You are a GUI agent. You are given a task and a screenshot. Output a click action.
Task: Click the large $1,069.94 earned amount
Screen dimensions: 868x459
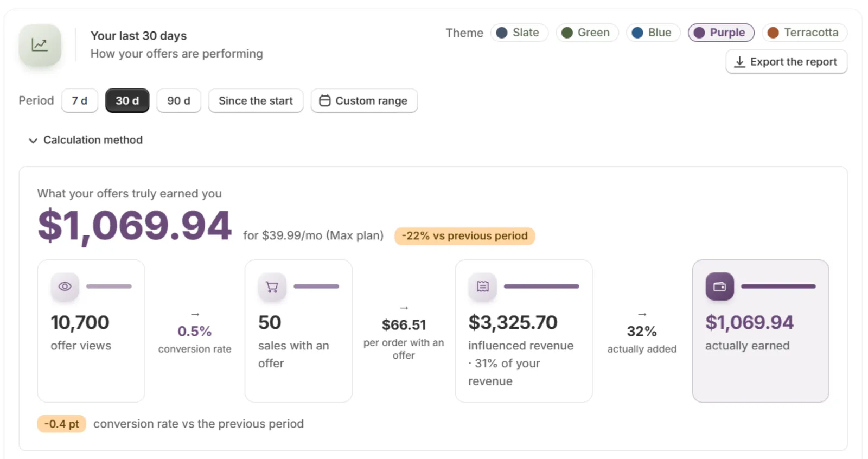click(135, 226)
